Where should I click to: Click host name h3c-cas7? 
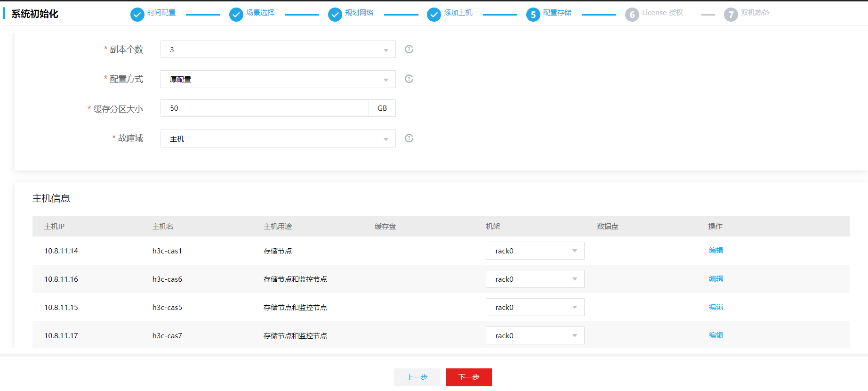[167, 336]
